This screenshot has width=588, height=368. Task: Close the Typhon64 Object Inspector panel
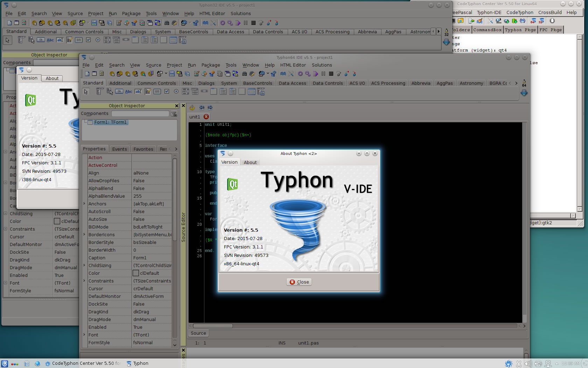click(x=176, y=105)
